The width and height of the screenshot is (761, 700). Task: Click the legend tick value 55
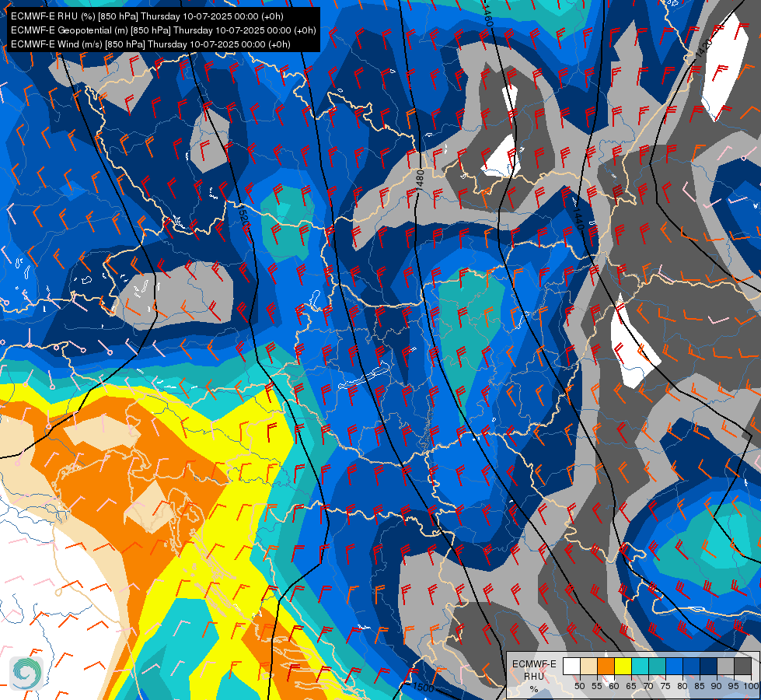point(596,686)
